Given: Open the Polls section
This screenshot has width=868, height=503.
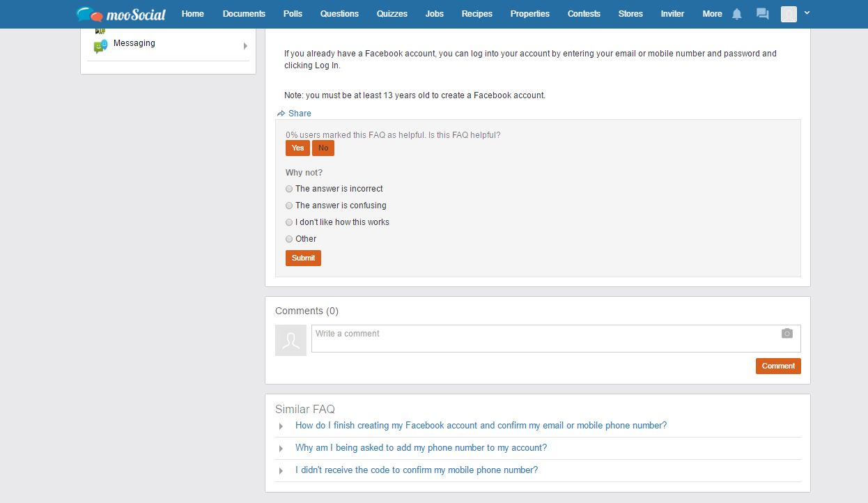Looking at the screenshot, I should point(293,14).
